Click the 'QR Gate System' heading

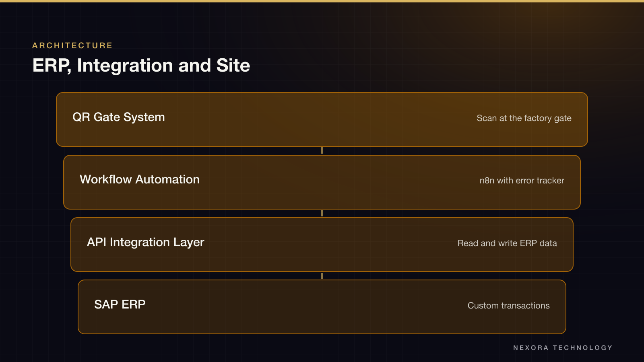(x=119, y=117)
